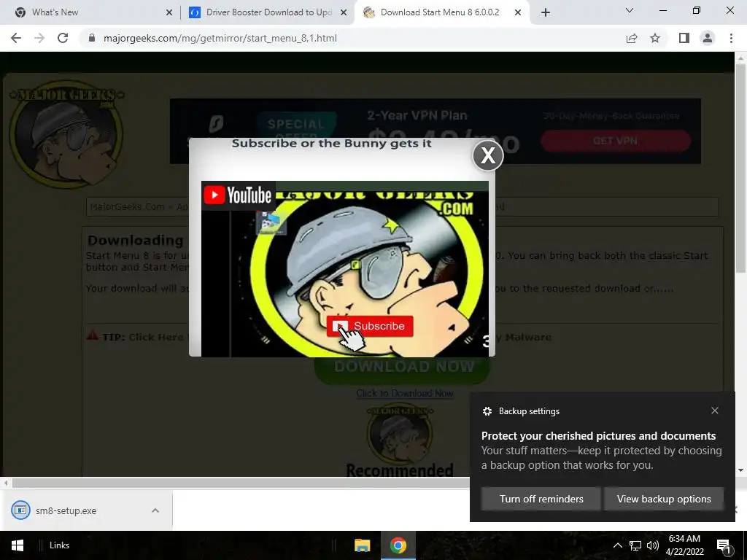The image size is (747, 560).
Task: Reload the page with the refresh icon
Action: 63,38
